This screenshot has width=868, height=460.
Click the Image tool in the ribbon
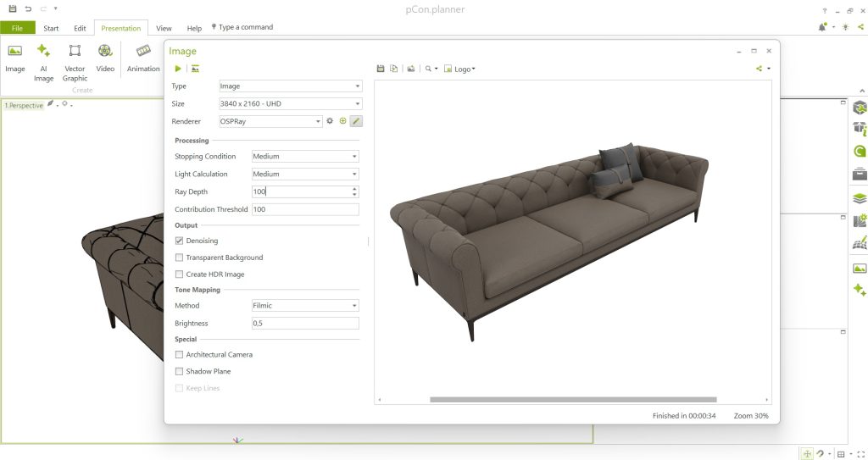(x=15, y=58)
